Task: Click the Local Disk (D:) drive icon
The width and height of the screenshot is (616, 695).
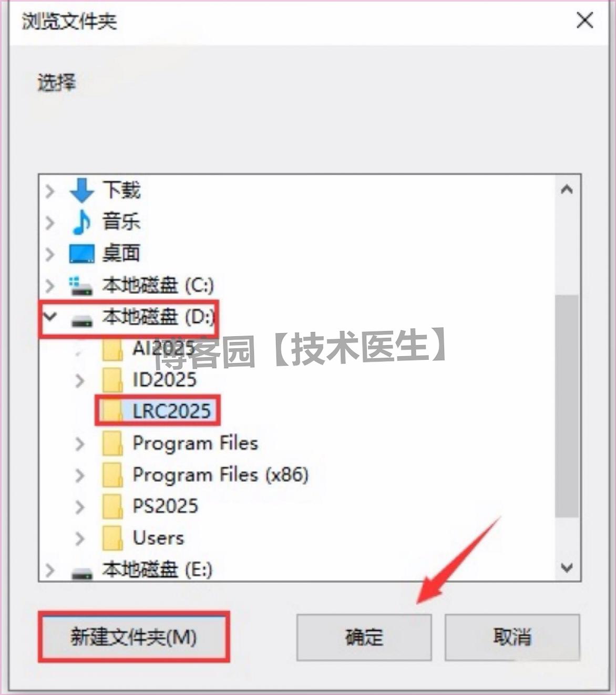Action: (82, 319)
